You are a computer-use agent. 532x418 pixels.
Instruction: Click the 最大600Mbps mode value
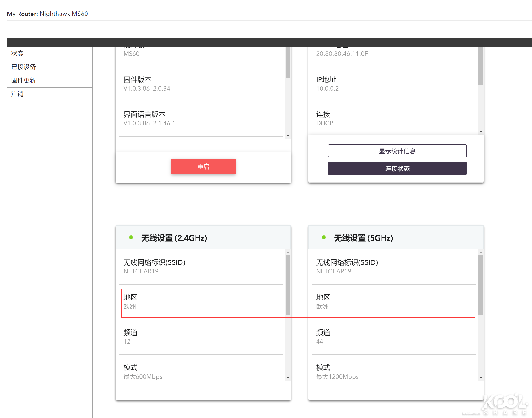tap(143, 377)
